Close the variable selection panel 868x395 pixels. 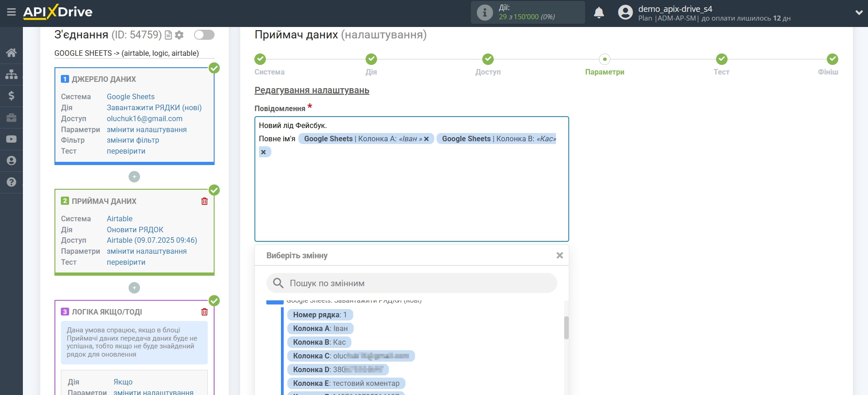pyautogui.click(x=560, y=256)
